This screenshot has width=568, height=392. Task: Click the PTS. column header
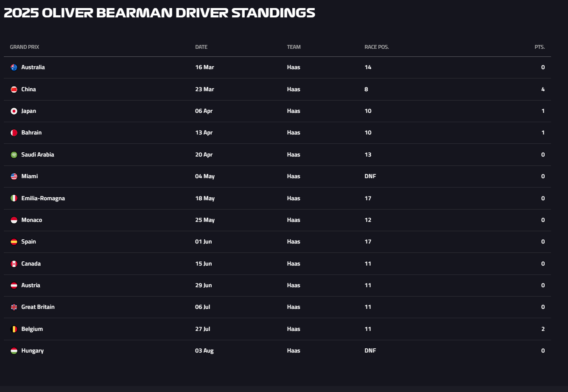pos(540,47)
